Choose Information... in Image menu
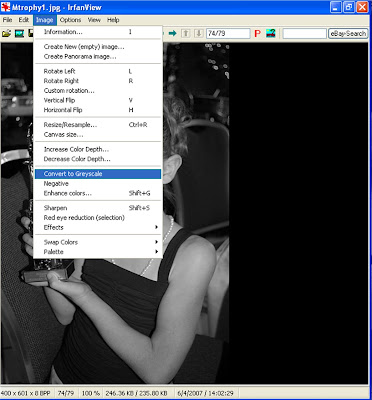372x400 pixels. [x=98, y=32]
